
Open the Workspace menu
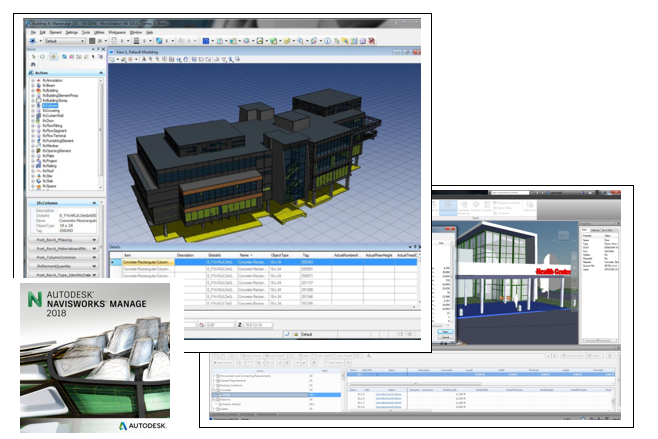[x=117, y=32]
